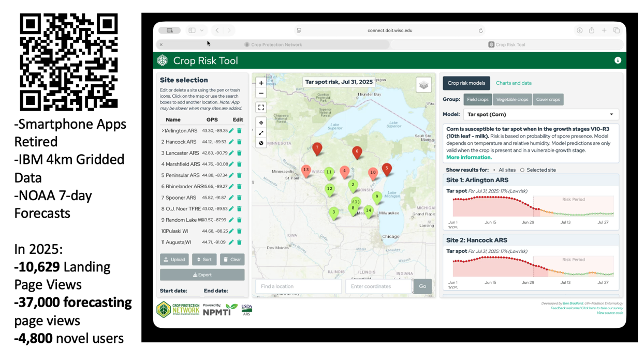Viewport: 644px width, 363px height.
Task: Open the map layers control
Action: tap(423, 85)
